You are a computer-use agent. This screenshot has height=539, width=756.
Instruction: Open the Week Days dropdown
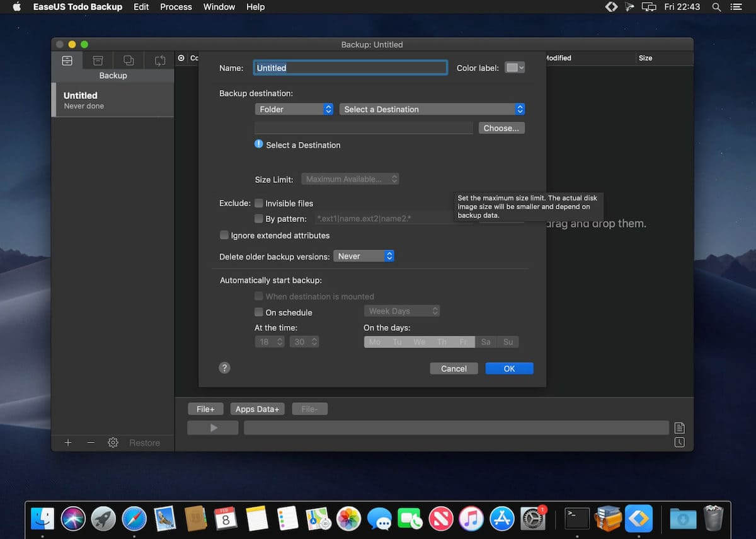(401, 311)
